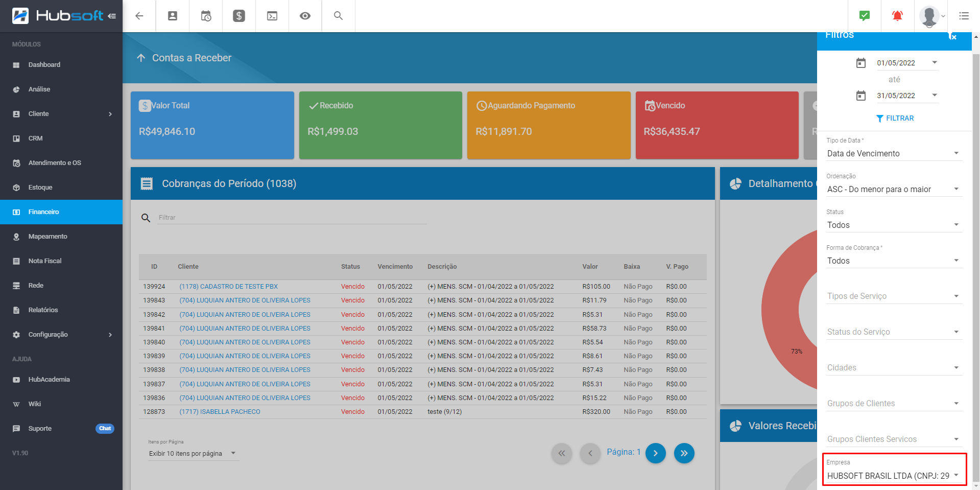The image size is (980, 490).
Task: Open Tipo de Data dropdown
Action: click(894, 153)
